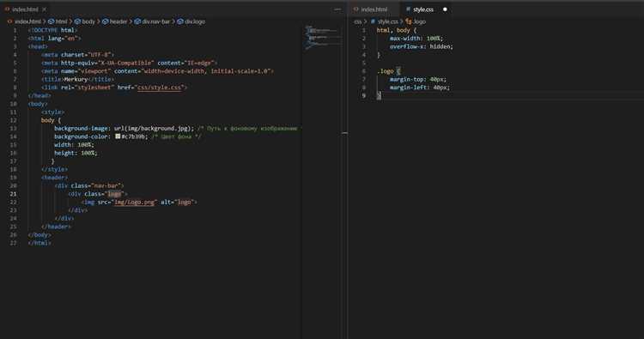Image resolution: width=644 pixels, height=339 pixels.
Task: Click the .logo class icon in style.css breadcrumb
Action: (408, 21)
